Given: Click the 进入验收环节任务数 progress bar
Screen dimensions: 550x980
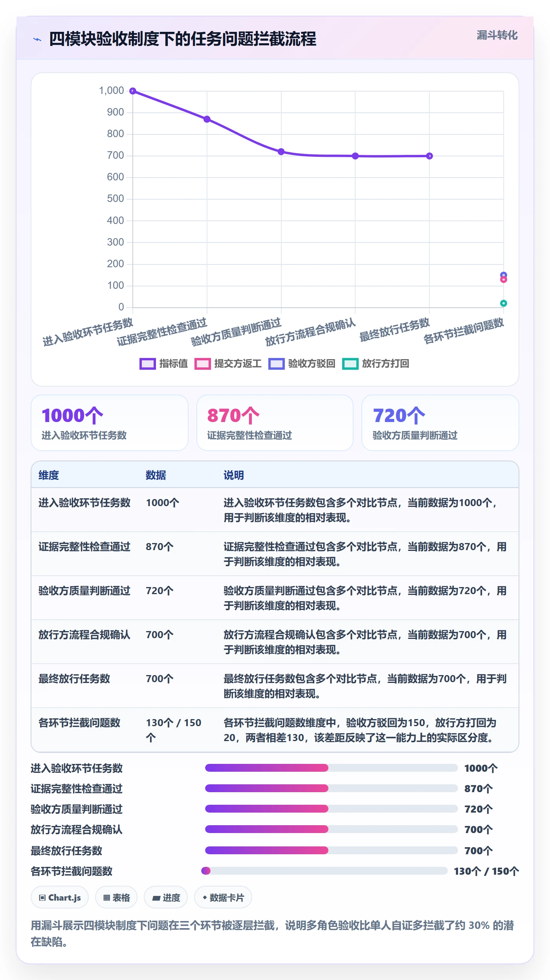Looking at the screenshot, I should (x=332, y=768).
